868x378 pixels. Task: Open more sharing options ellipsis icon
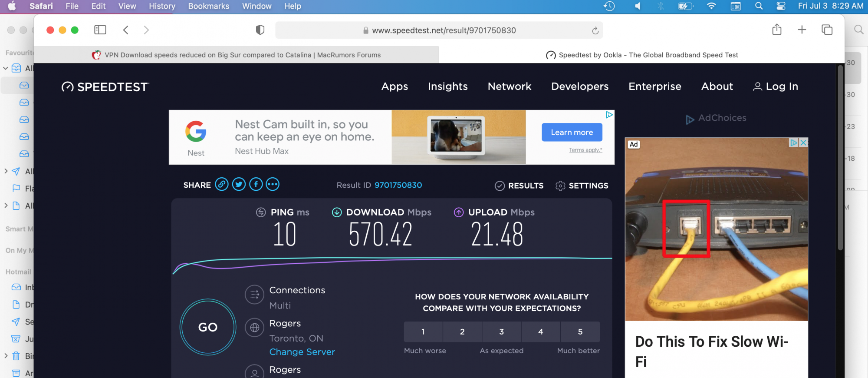point(273,184)
